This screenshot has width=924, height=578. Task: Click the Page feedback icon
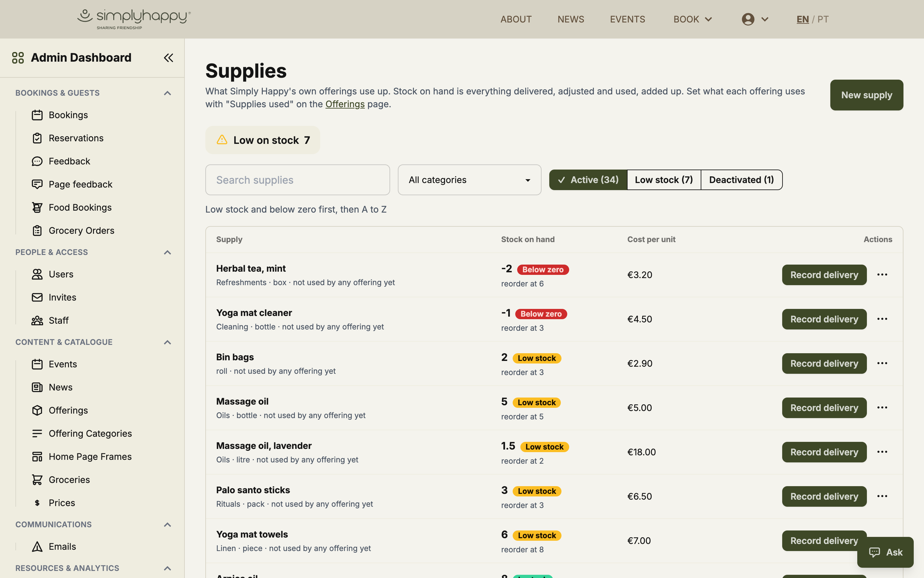37,184
